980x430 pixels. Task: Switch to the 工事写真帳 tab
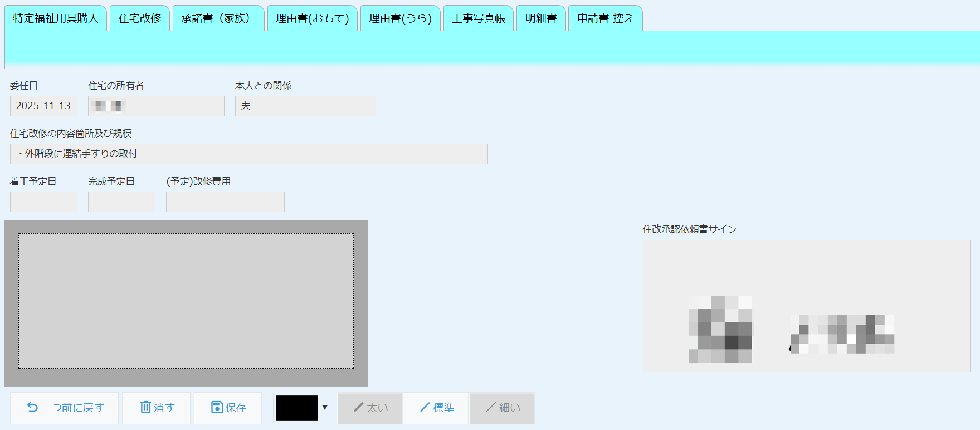[478, 18]
